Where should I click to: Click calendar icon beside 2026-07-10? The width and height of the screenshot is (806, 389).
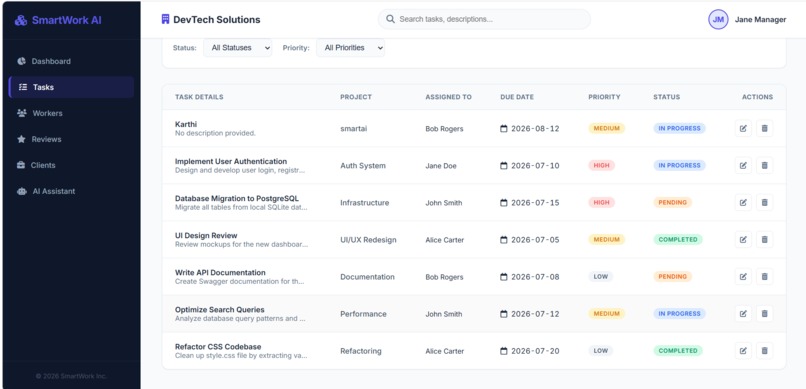(504, 165)
